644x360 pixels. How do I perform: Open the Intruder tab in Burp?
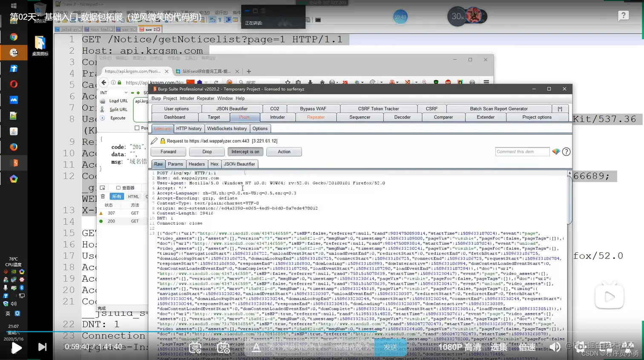(277, 117)
